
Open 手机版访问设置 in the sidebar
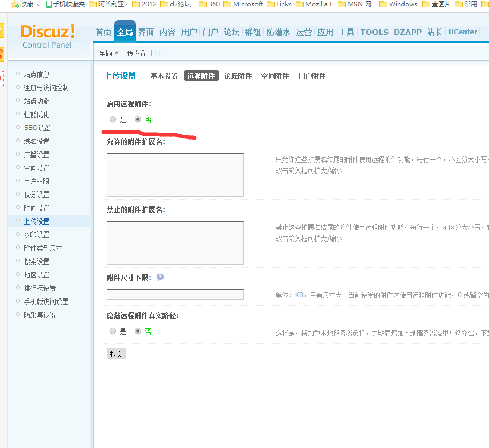pos(46,302)
